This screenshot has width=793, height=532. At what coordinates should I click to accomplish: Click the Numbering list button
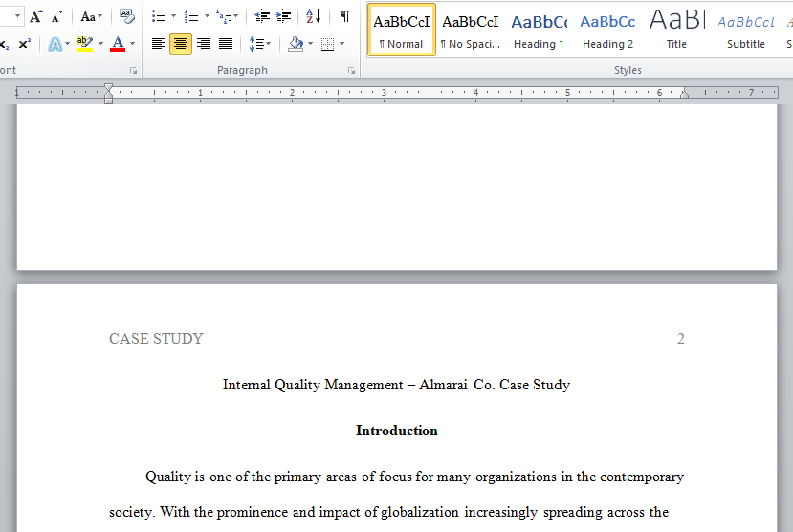pyautogui.click(x=191, y=16)
